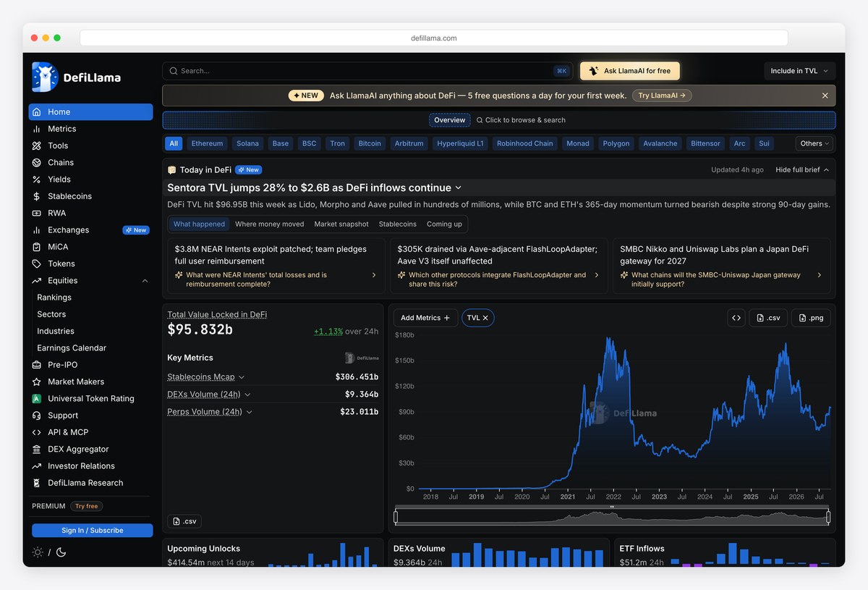Open the Include in TVL dropdown
This screenshot has width=868, height=590.
coord(799,71)
